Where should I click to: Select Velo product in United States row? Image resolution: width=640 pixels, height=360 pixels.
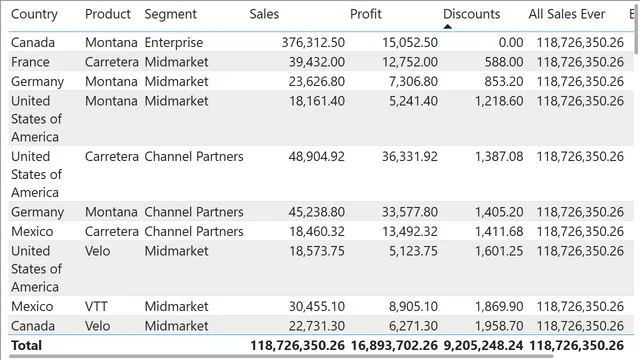98,251
